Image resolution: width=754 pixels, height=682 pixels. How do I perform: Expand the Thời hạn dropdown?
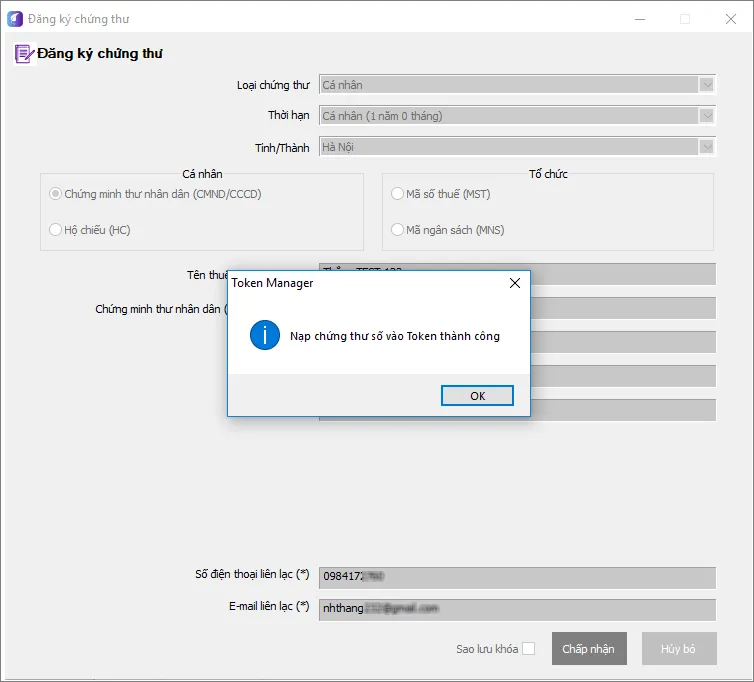point(707,116)
